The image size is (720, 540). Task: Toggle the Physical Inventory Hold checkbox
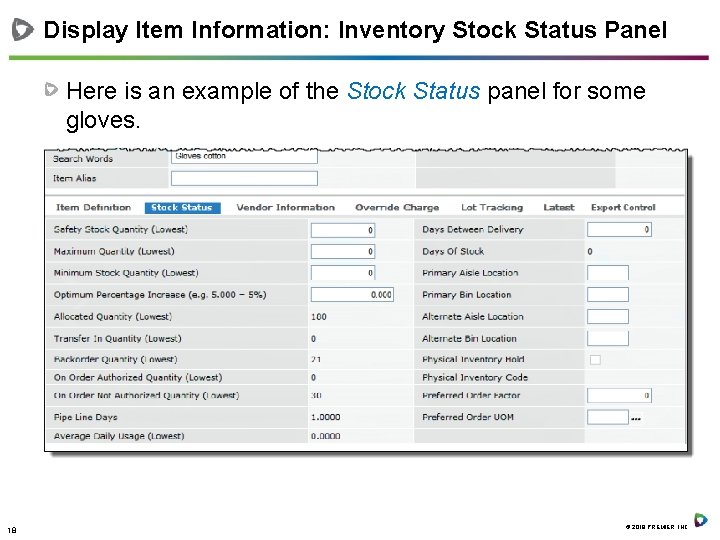coord(595,360)
